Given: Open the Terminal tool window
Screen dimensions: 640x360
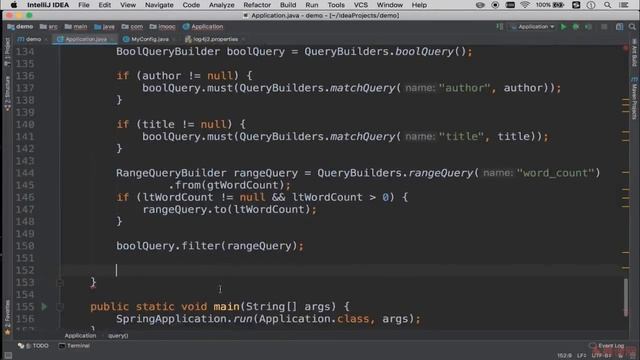Looking at the screenshot, I should (x=74, y=346).
